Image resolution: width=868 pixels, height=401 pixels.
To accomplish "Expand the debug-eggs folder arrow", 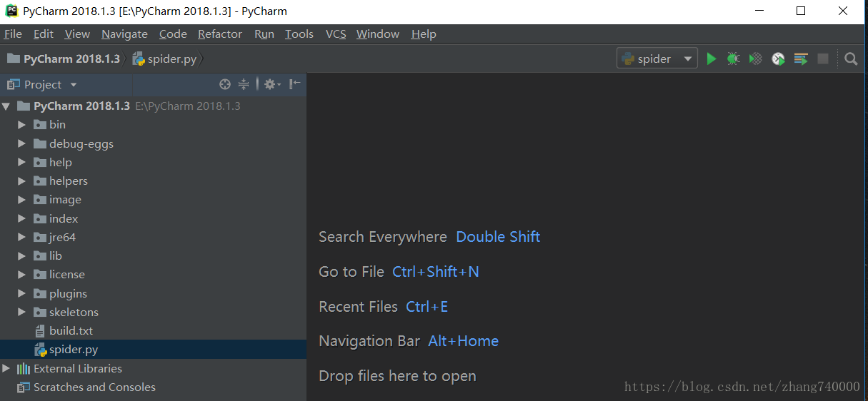I will [22, 143].
